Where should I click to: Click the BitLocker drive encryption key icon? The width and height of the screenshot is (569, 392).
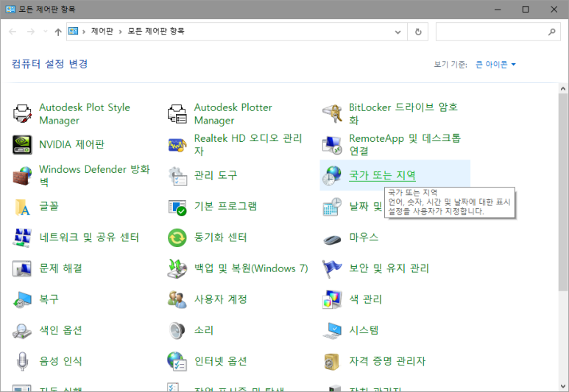(332, 114)
